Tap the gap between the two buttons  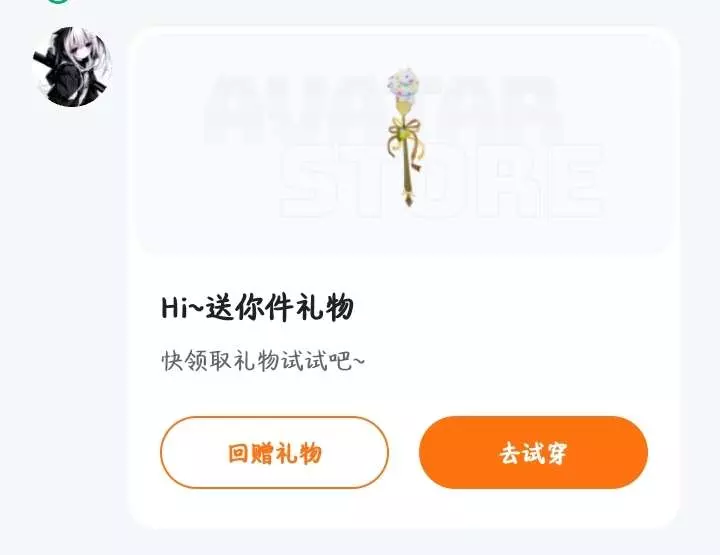coord(404,453)
